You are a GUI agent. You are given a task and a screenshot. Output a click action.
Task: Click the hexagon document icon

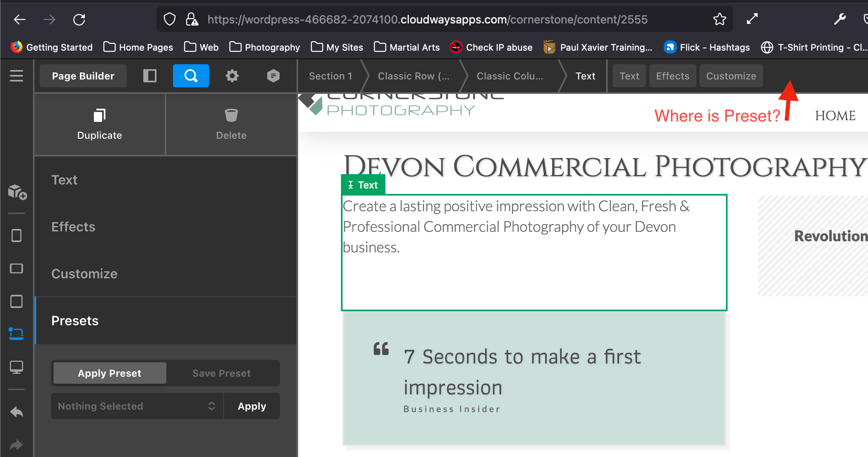point(273,76)
